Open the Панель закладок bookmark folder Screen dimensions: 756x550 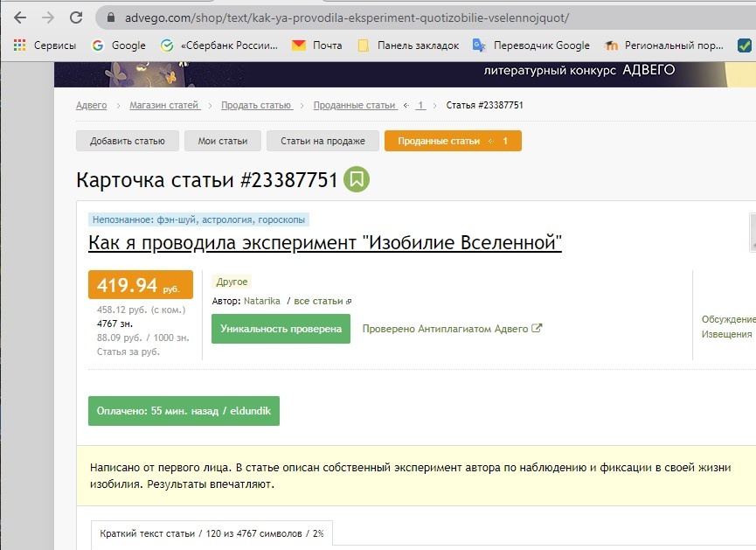(408, 44)
